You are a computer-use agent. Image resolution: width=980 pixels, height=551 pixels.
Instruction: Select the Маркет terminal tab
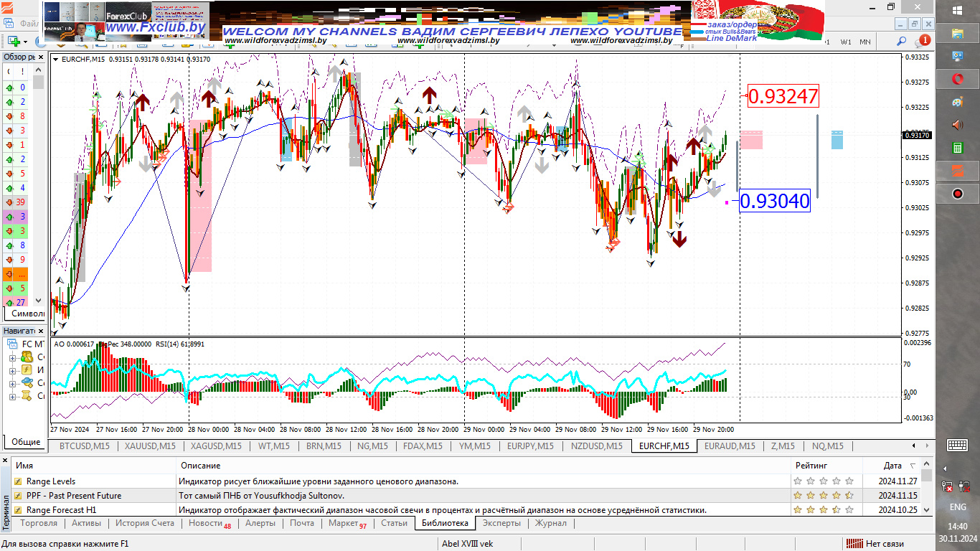[x=347, y=523]
